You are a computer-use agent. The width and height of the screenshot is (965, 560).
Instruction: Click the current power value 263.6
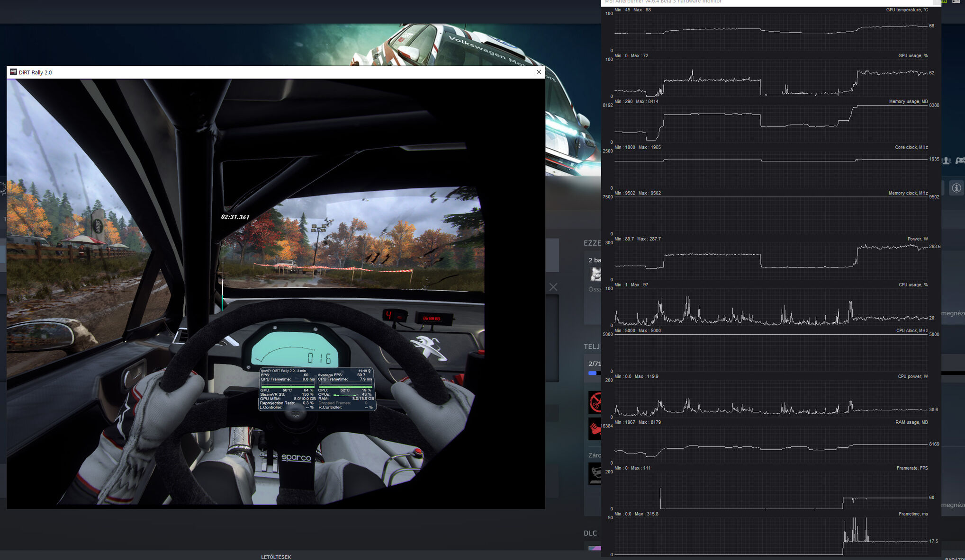(935, 247)
